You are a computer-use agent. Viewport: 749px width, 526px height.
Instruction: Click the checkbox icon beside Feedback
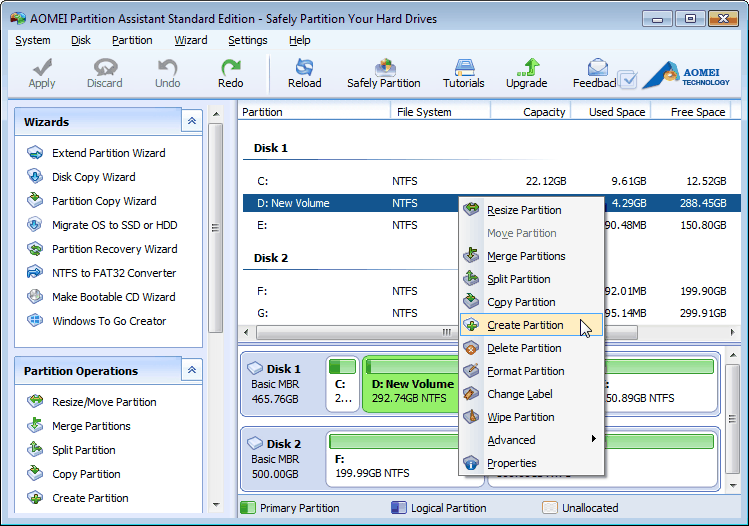(627, 79)
